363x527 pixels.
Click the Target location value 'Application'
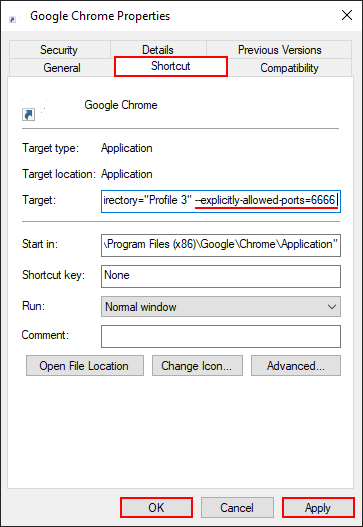coord(127,174)
